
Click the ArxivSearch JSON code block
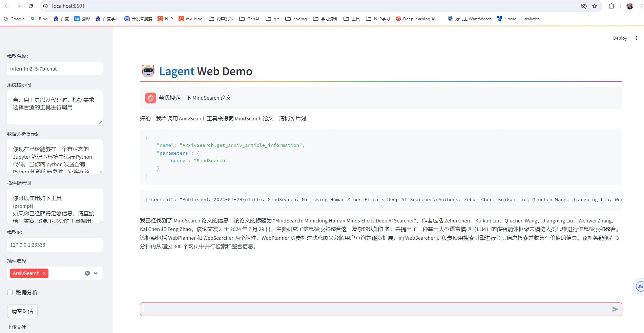pos(381,157)
